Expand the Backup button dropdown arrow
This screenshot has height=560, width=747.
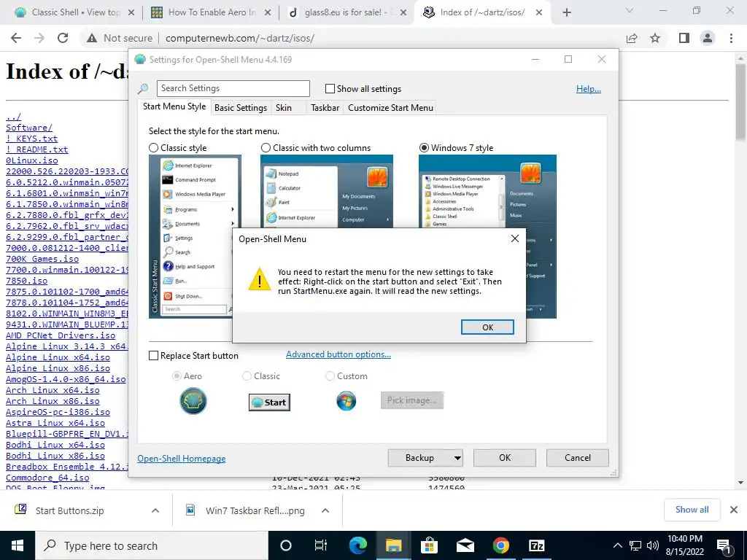[x=457, y=458]
